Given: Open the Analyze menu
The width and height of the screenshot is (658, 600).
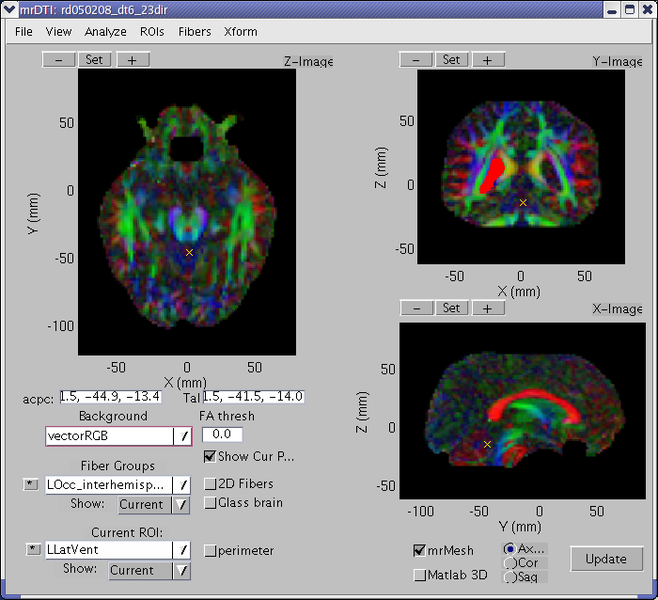Looking at the screenshot, I should (x=105, y=31).
